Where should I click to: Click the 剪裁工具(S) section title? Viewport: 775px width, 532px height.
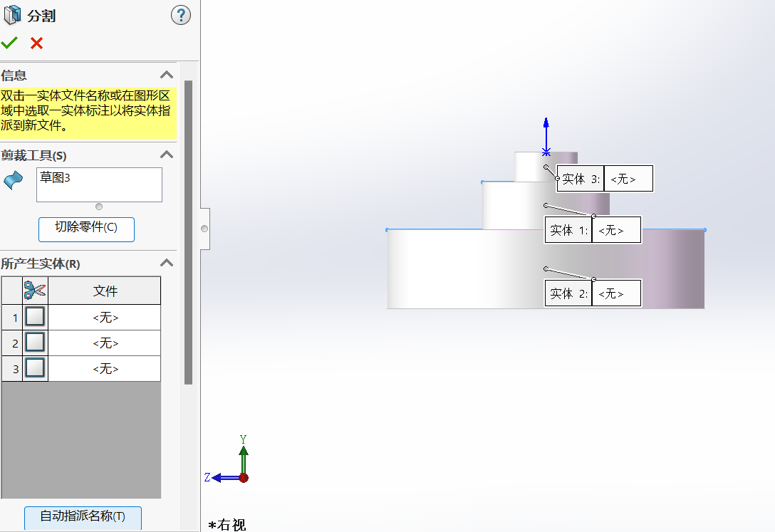(x=33, y=155)
